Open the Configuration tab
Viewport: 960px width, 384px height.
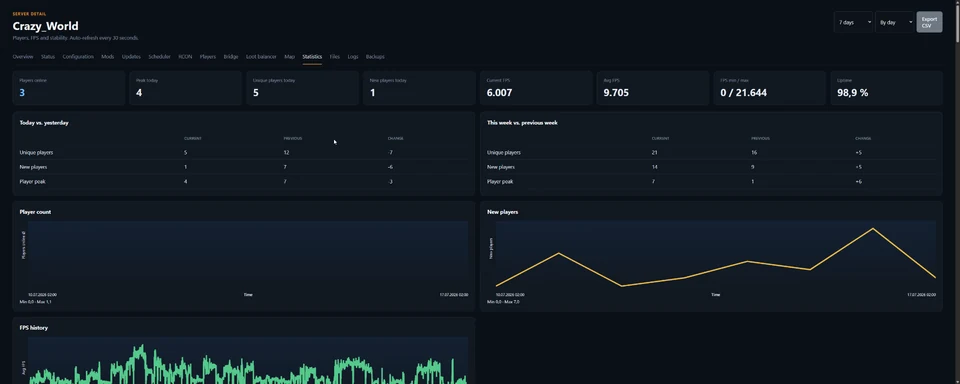[78, 56]
